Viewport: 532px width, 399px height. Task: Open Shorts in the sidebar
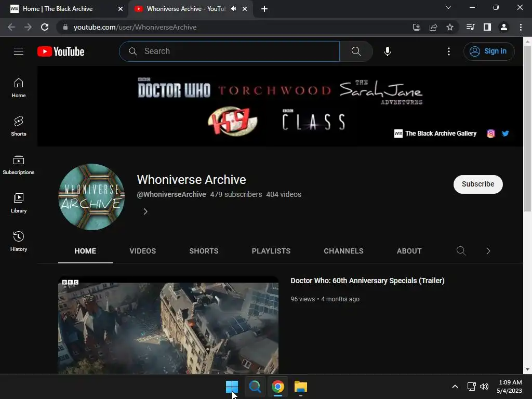click(19, 126)
